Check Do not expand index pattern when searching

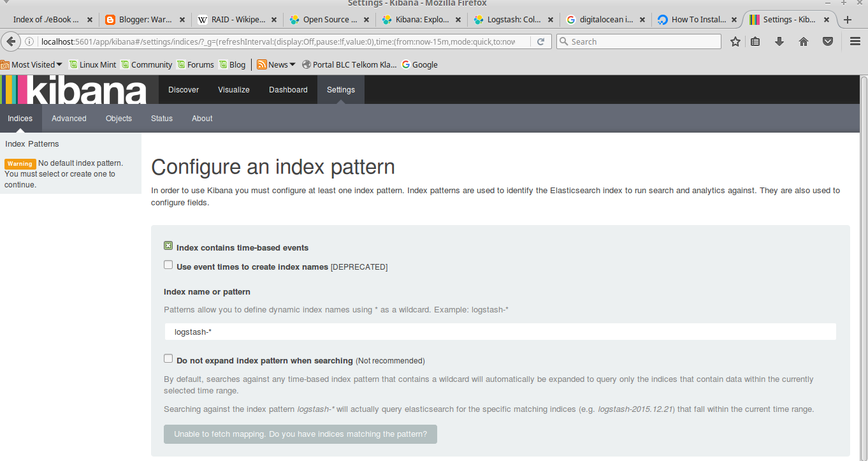click(168, 358)
